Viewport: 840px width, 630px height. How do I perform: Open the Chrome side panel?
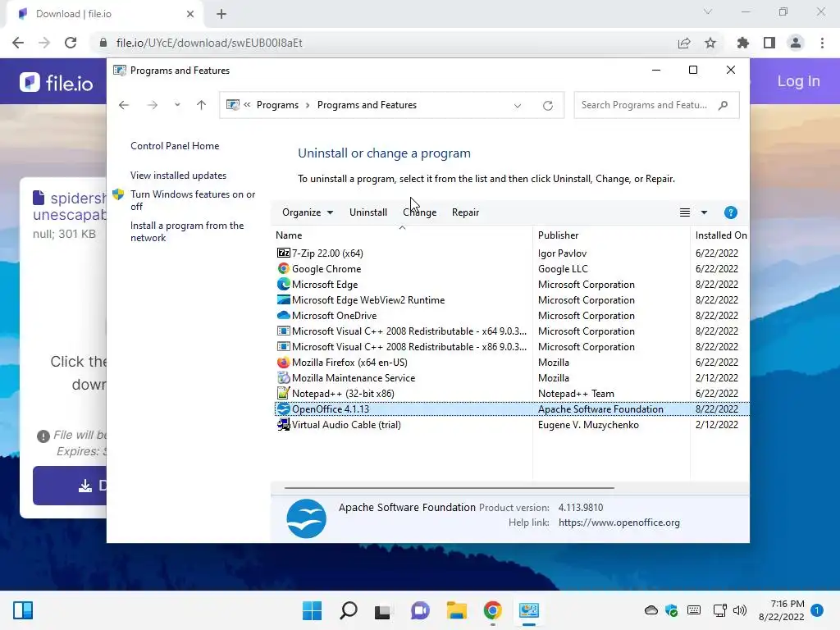(769, 43)
